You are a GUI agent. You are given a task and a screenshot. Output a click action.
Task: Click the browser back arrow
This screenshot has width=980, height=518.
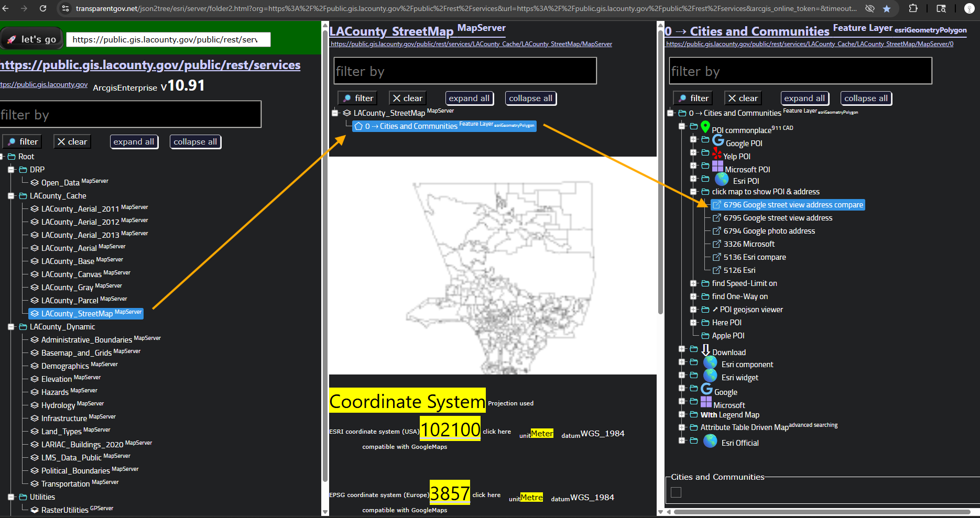[6, 8]
